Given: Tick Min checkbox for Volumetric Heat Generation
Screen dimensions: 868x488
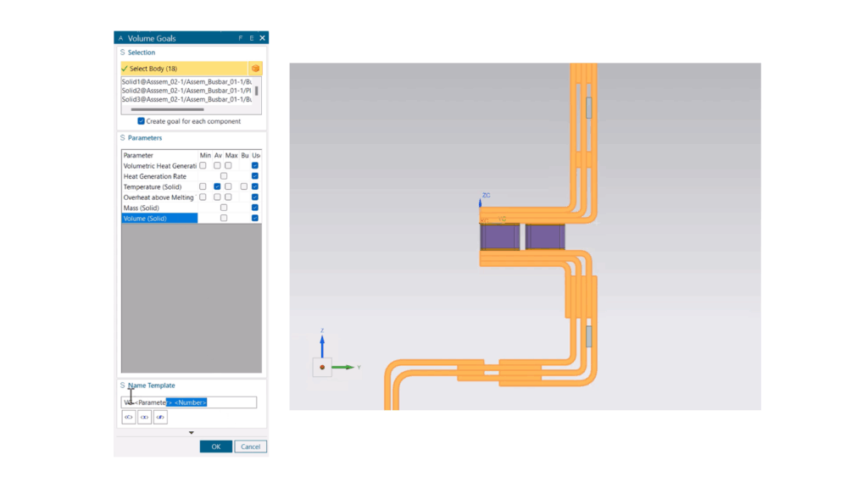Looking at the screenshot, I should click(203, 166).
